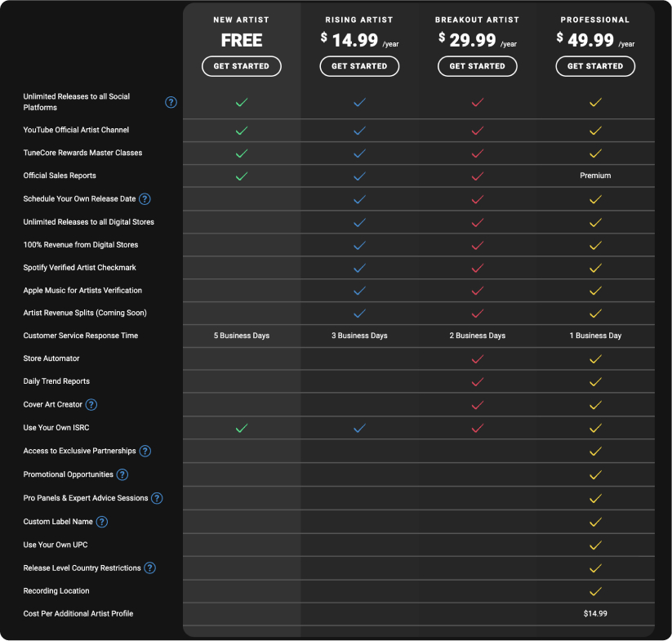Image resolution: width=672 pixels, height=641 pixels.
Task: Click yellow checkmark for Use Your Own UPC
Action: 595,545
